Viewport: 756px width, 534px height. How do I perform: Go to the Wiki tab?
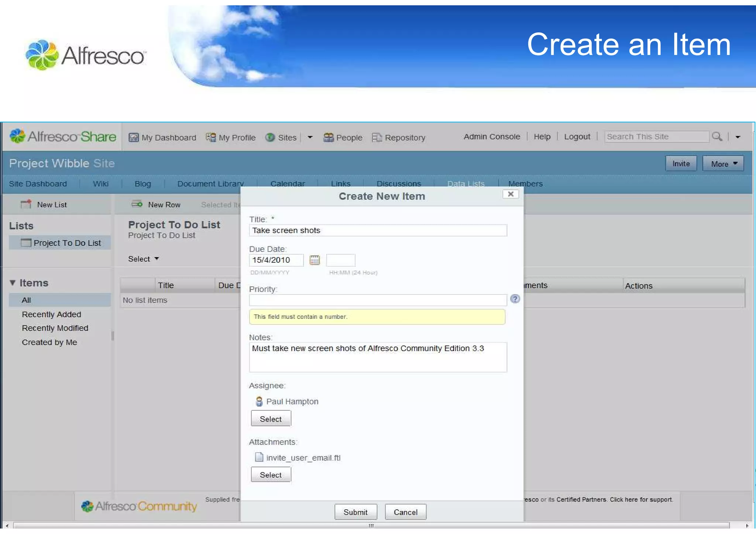pyautogui.click(x=100, y=184)
